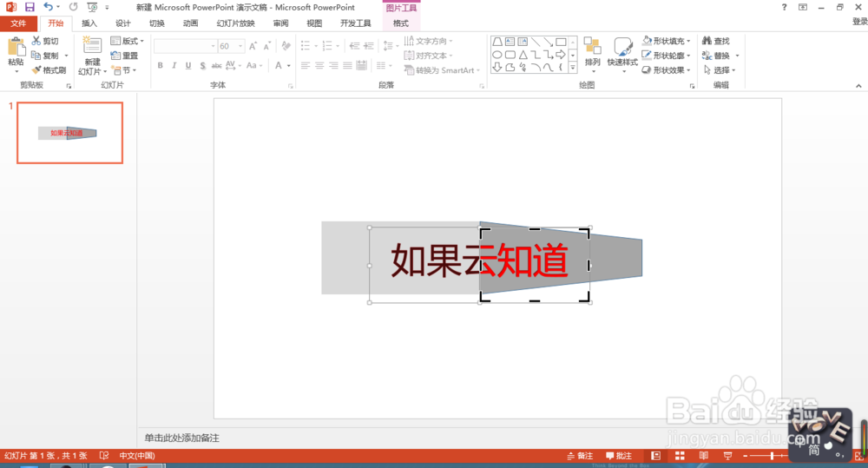Click the Redo/Repeat icon
Image resolution: width=868 pixels, height=468 pixels.
click(x=73, y=7)
